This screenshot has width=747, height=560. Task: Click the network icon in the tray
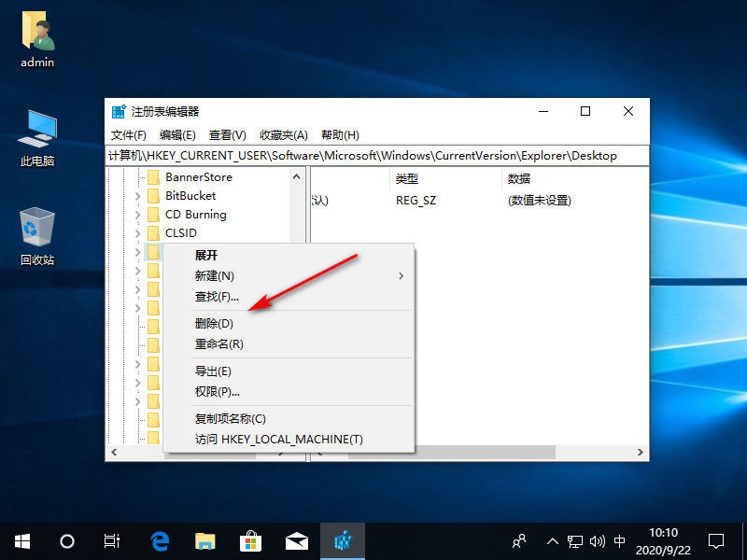click(575, 540)
